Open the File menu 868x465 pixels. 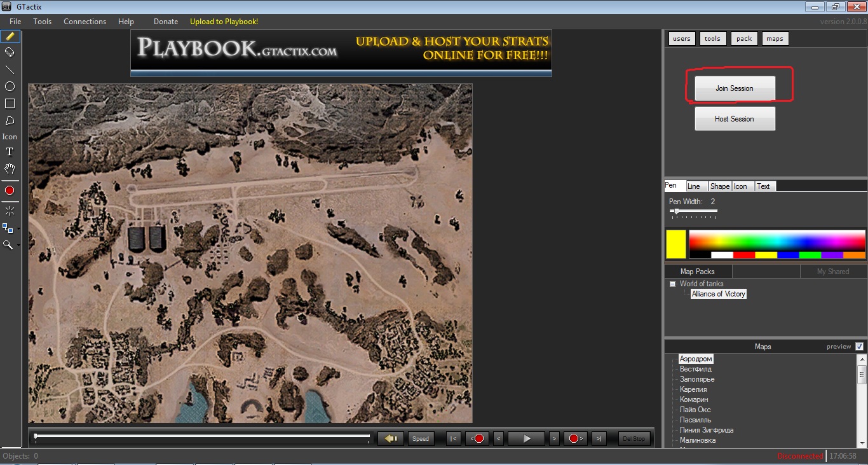[x=15, y=22]
